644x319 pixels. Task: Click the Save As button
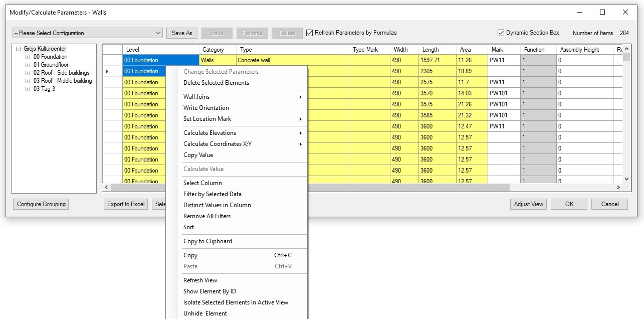point(181,33)
